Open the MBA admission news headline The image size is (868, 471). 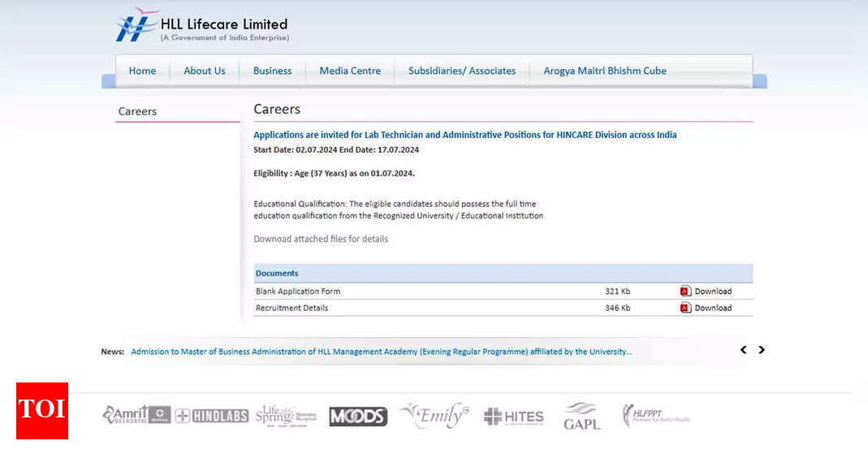click(x=381, y=352)
